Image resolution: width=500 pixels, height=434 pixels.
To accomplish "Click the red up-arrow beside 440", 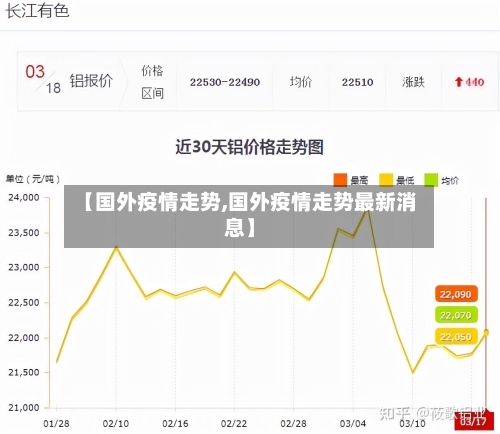I will (459, 82).
